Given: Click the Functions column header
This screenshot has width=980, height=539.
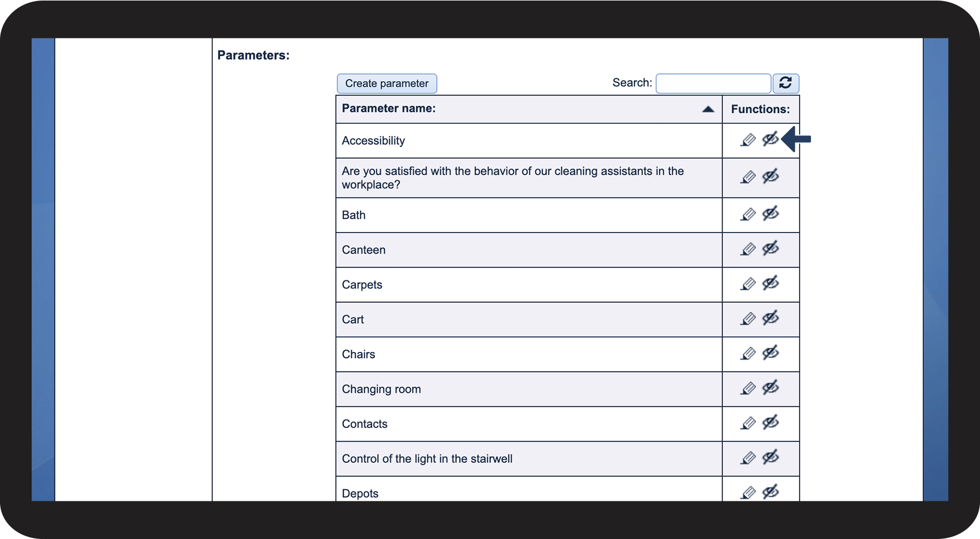Looking at the screenshot, I should [760, 109].
